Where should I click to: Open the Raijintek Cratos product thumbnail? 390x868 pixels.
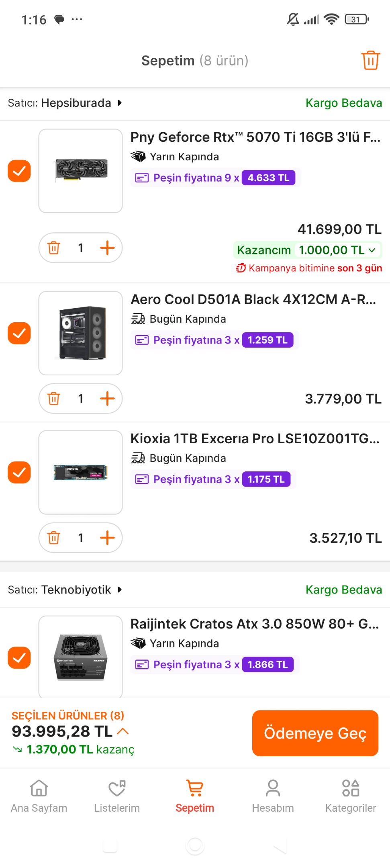tap(81, 657)
